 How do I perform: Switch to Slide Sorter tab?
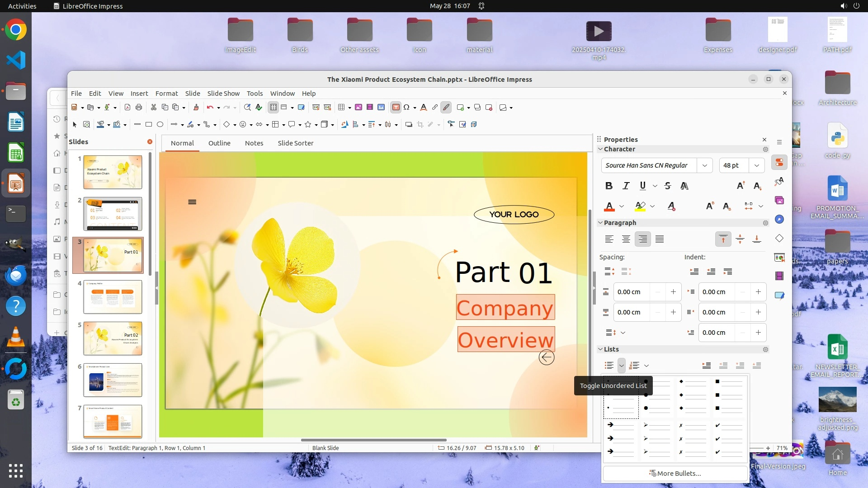coord(295,143)
